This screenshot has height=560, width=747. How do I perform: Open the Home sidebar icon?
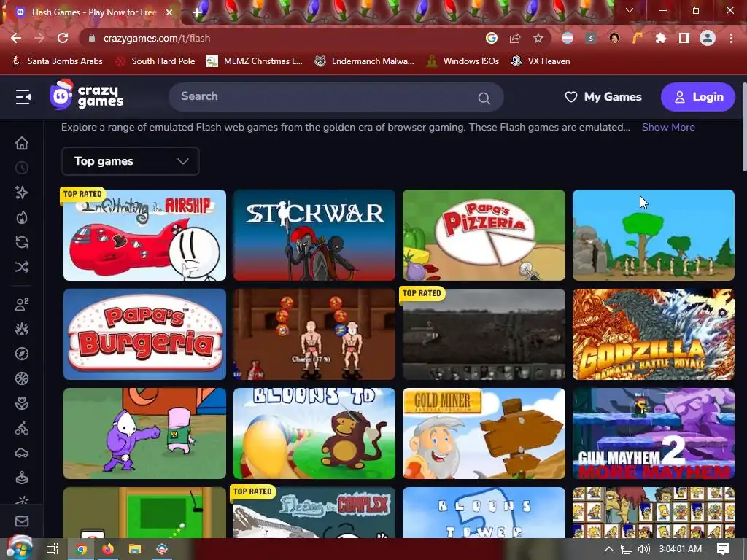coord(22,143)
